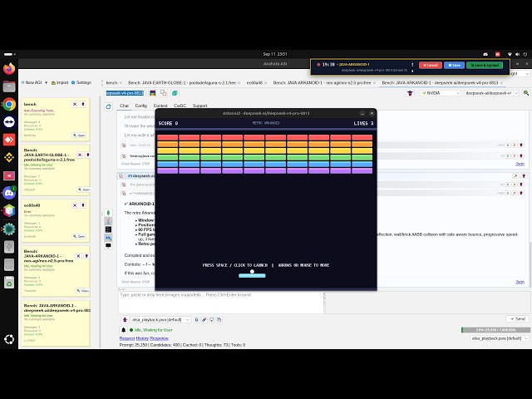Image resolution: width=532 pixels, height=399 pixels.
Task: Click Open on the ec60a48 card
Action: [79, 236]
